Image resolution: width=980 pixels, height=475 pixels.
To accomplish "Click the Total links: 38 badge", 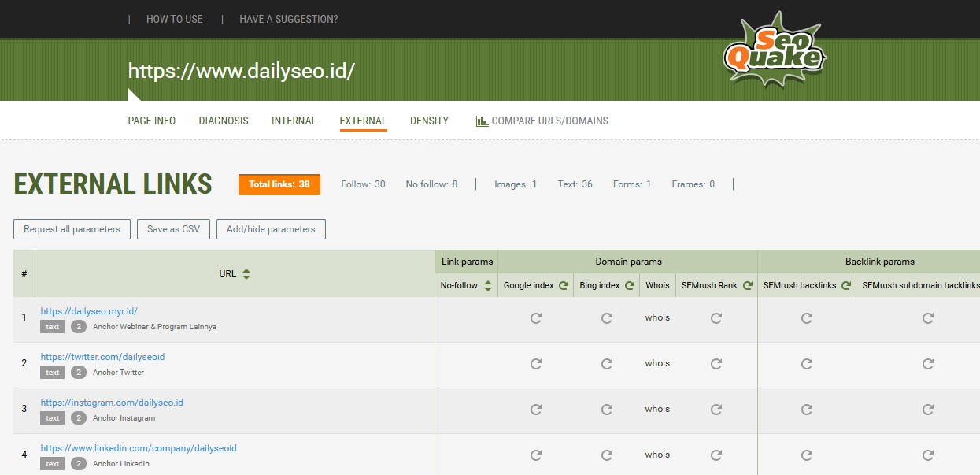I will click(279, 184).
